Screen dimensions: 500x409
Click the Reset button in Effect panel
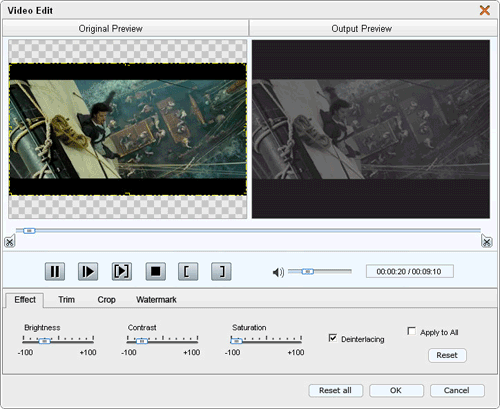click(447, 355)
